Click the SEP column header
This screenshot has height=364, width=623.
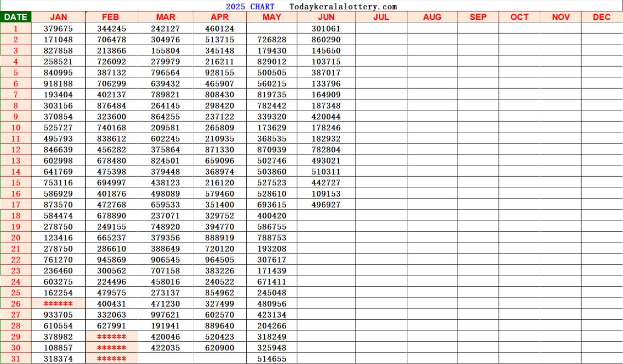coord(478,17)
